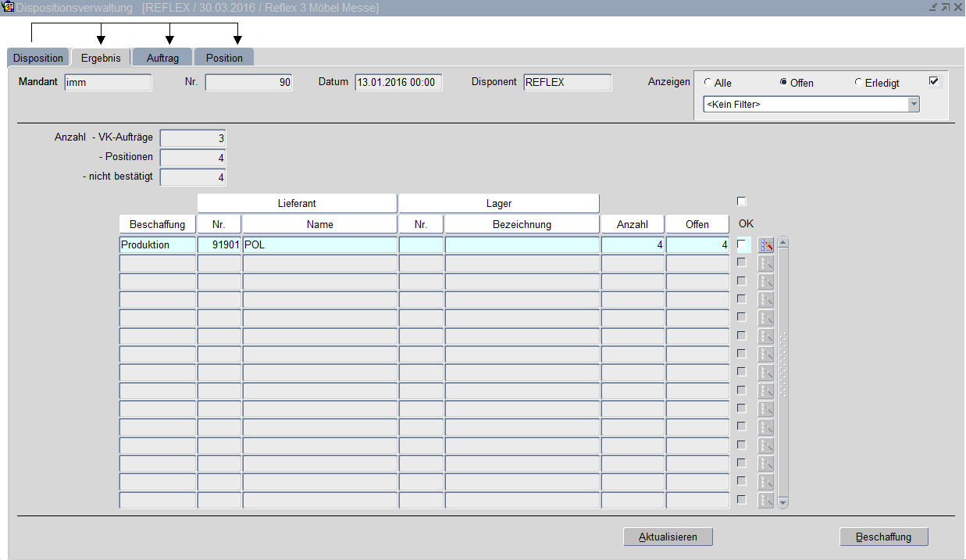Click the Datum input field
Image resolution: width=966 pixels, height=560 pixels.
[398, 83]
